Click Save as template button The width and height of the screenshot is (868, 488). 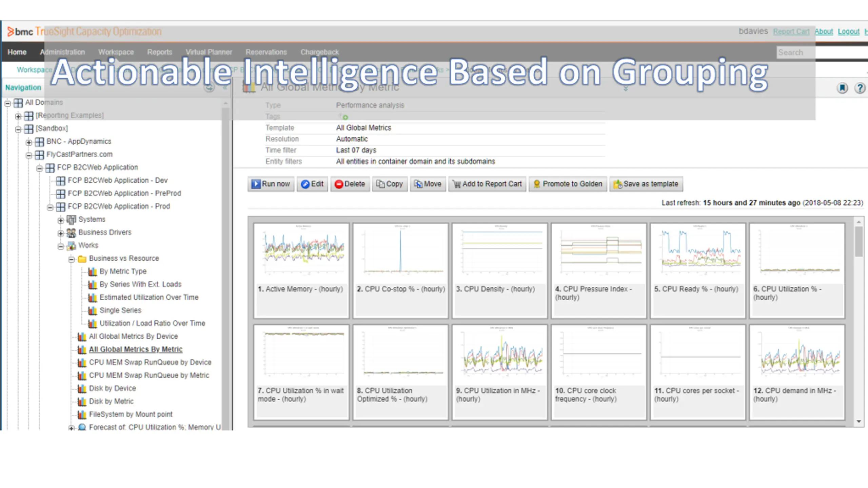pyautogui.click(x=646, y=184)
